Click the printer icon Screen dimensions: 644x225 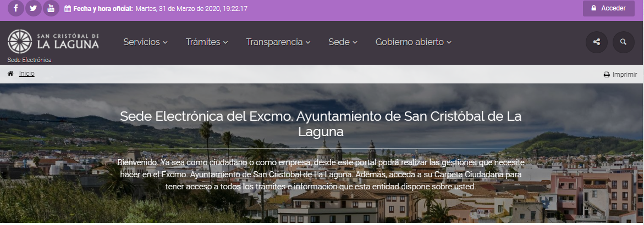coord(607,75)
